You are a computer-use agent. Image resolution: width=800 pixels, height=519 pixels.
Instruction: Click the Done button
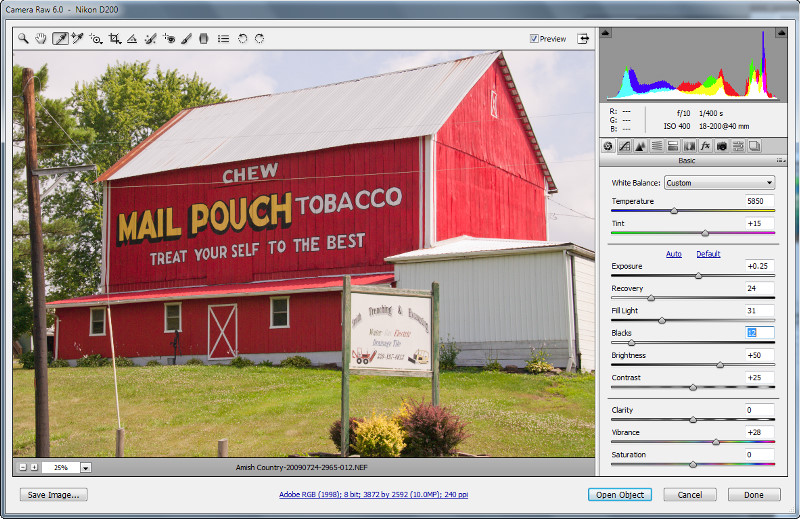click(754, 495)
